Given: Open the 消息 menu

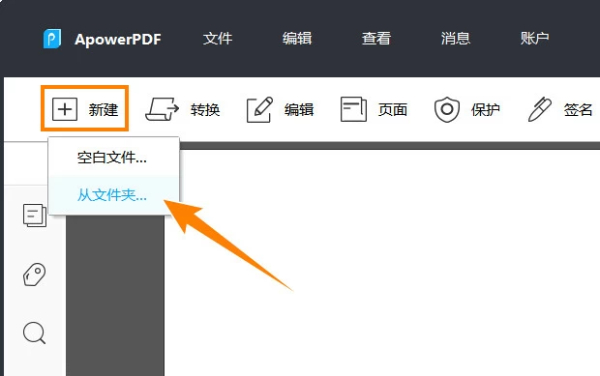Looking at the screenshot, I should point(455,39).
